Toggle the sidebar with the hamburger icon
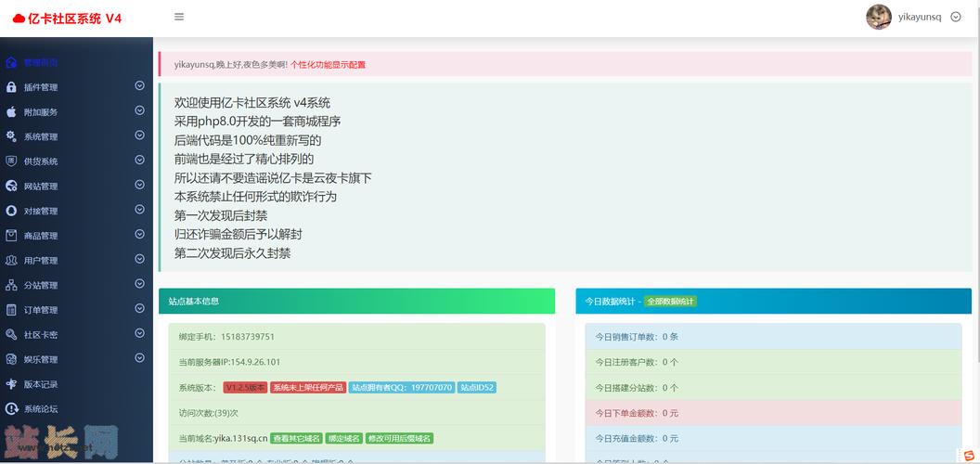This screenshot has width=980, height=464. pyautogui.click(x=179, y=17)
